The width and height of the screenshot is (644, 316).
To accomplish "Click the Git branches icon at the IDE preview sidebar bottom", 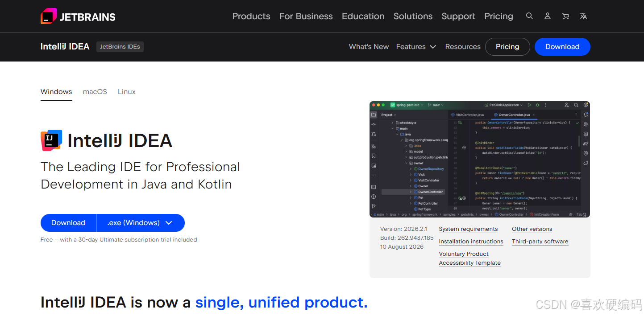I will tap(374, 206).
